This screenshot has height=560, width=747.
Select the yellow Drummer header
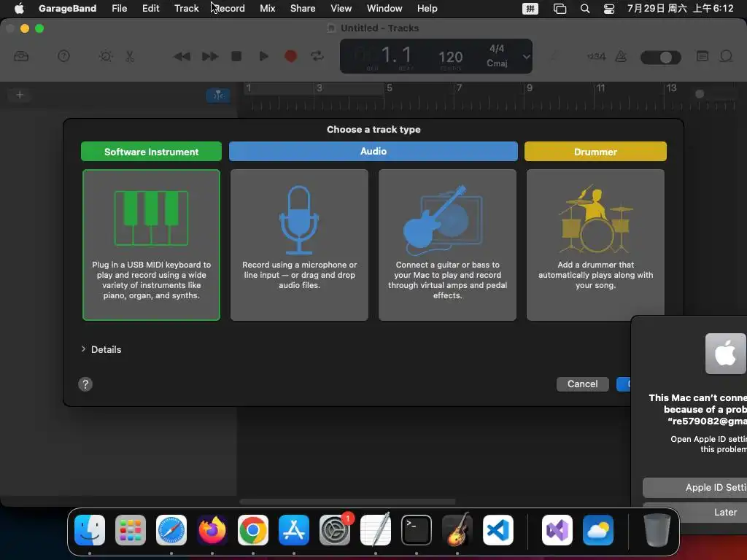coord(595,152)
